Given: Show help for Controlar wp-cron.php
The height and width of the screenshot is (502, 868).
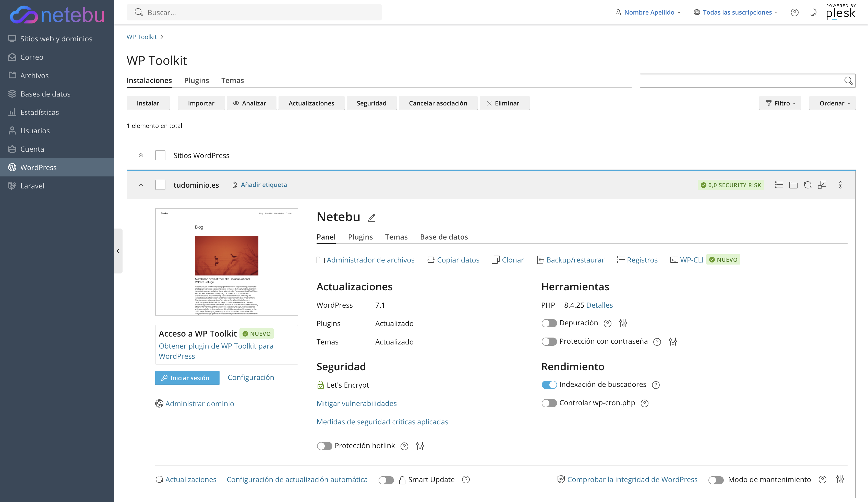Looking at the screenshot, I should 644,403.
